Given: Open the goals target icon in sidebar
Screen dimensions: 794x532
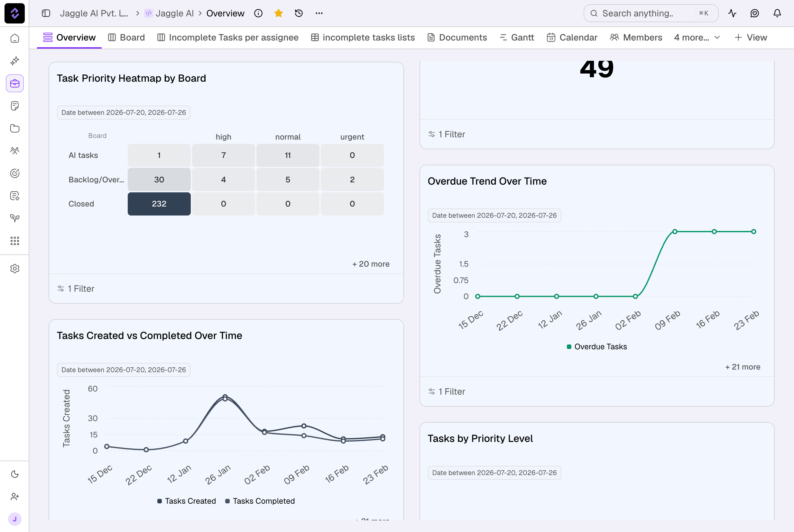Looking at the screenshot, I should coord(14,173).
